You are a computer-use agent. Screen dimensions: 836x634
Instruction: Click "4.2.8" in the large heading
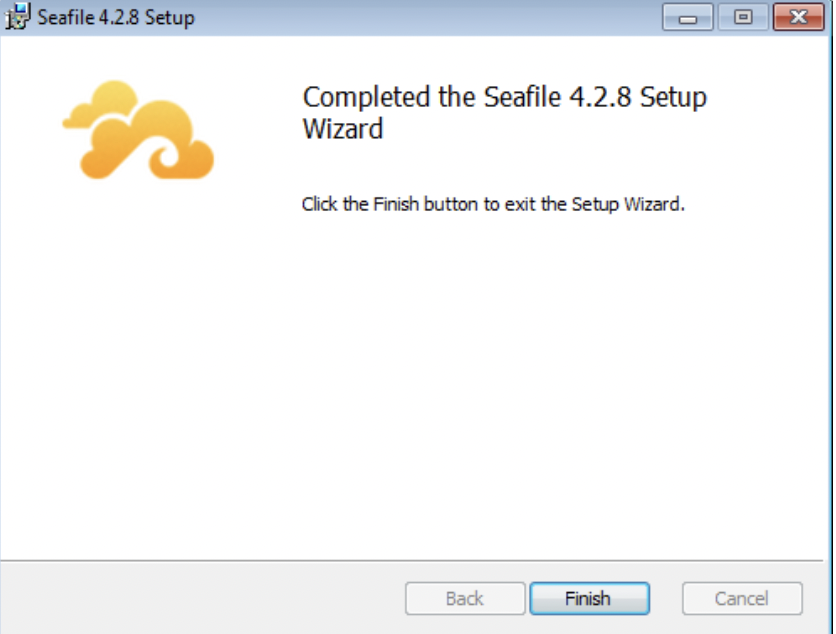click(603, 98)
